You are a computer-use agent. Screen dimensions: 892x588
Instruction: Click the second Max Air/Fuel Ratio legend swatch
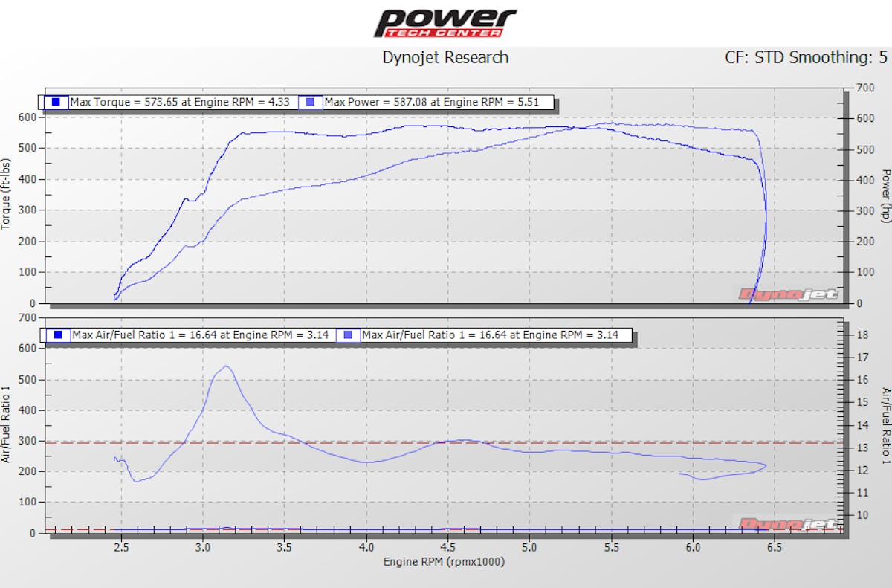coord(349,335)
